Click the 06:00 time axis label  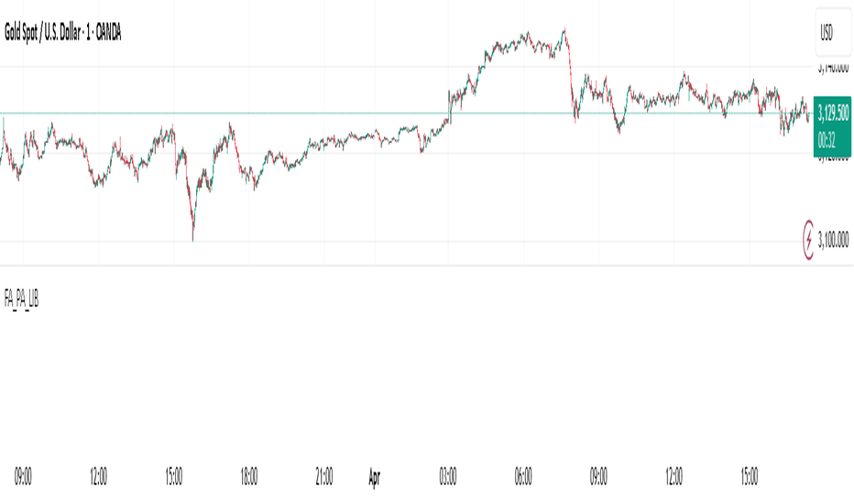[x=523, y=477]
